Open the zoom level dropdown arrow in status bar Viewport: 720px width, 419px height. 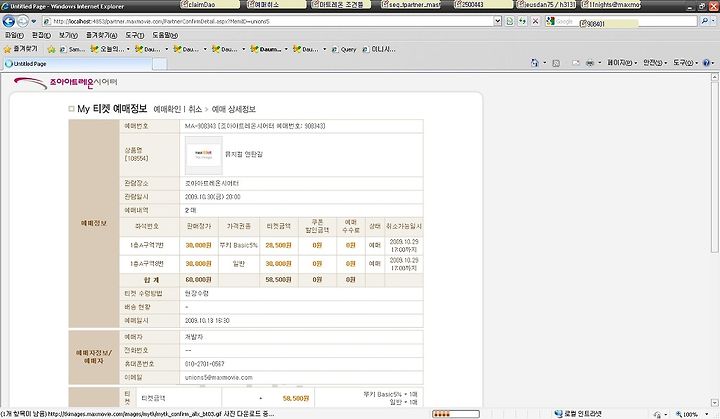click(x=707, y=414)
